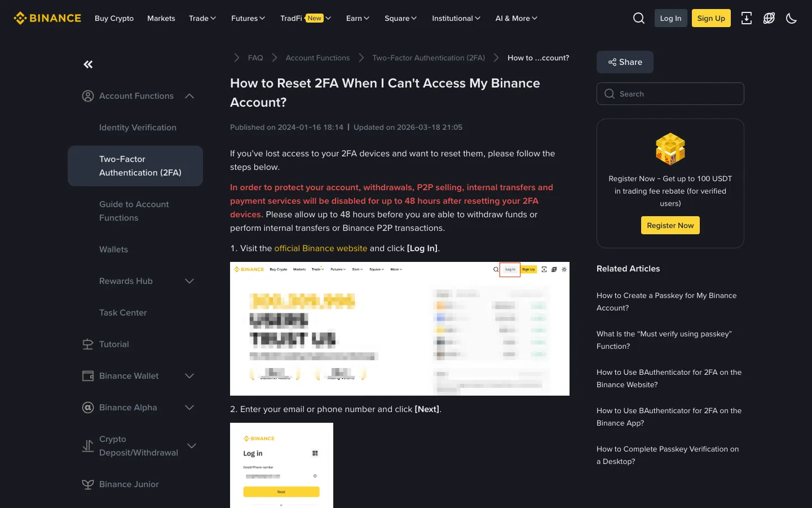Open Task Center sidebar item
812x508 pixels.
tap(123, 313)
